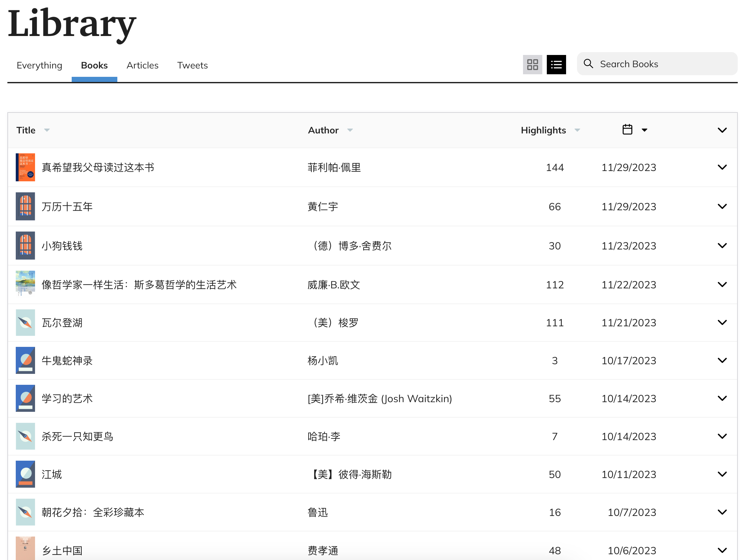Open the Articles tab
The image size is (740, 560).
click(x=142, y=65)
